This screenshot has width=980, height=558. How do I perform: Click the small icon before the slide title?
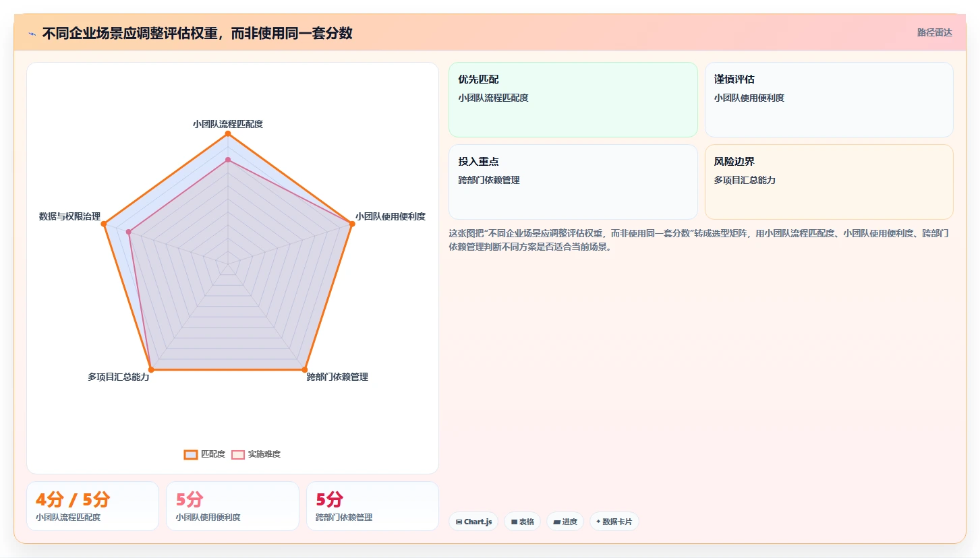32,33
